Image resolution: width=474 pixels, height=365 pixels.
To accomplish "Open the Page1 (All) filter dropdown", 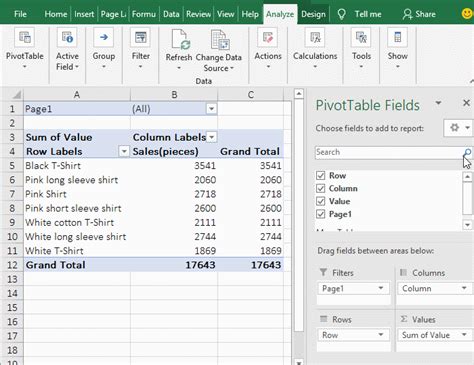I will coord(211,109).
